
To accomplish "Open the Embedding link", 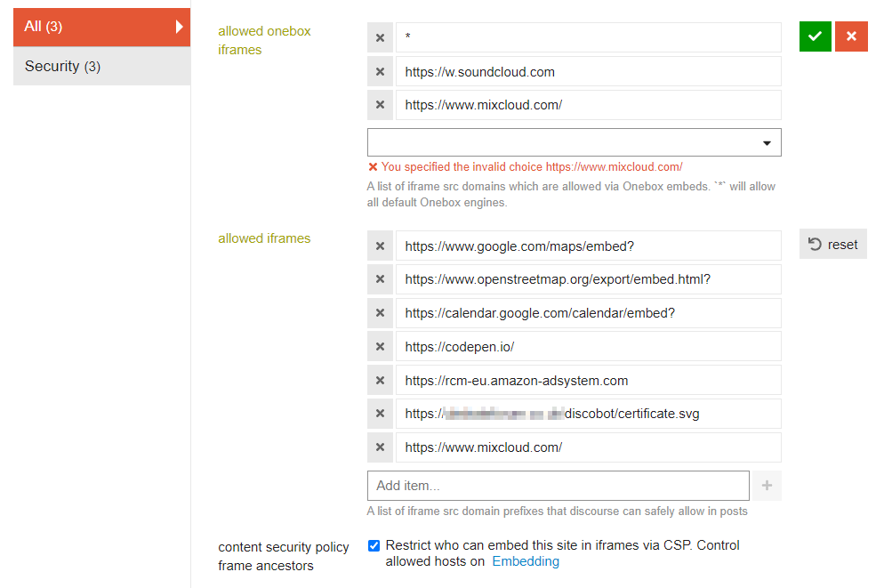I will (x=526, y=561).
